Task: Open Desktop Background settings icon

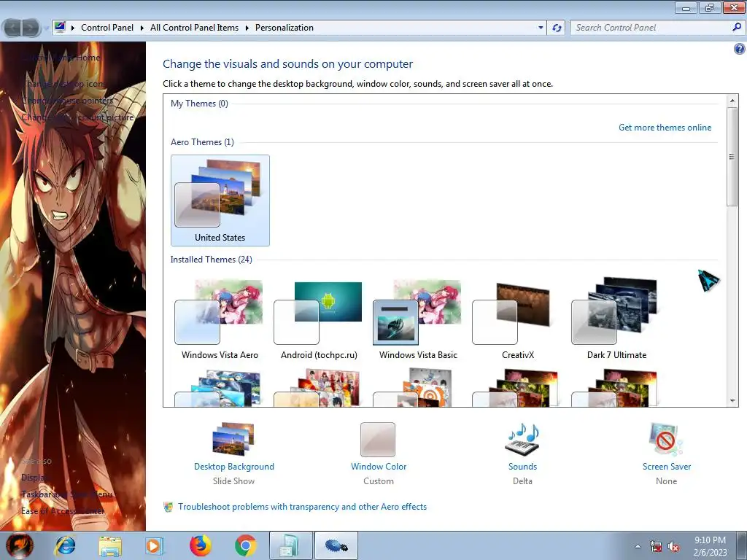Action: [x=233, y=439]
